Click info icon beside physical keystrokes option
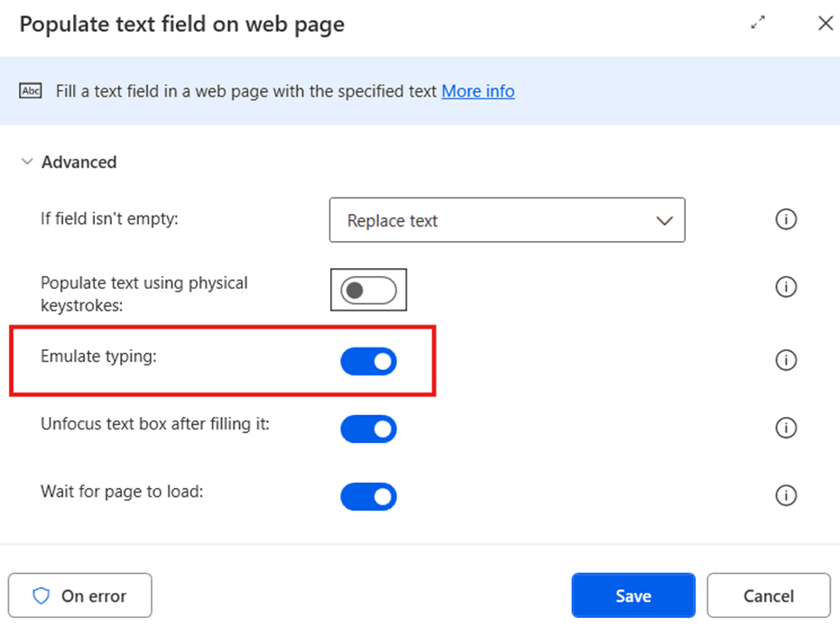Image resolution: width=840 pixels, height=628 pixels. pos(786,287)
